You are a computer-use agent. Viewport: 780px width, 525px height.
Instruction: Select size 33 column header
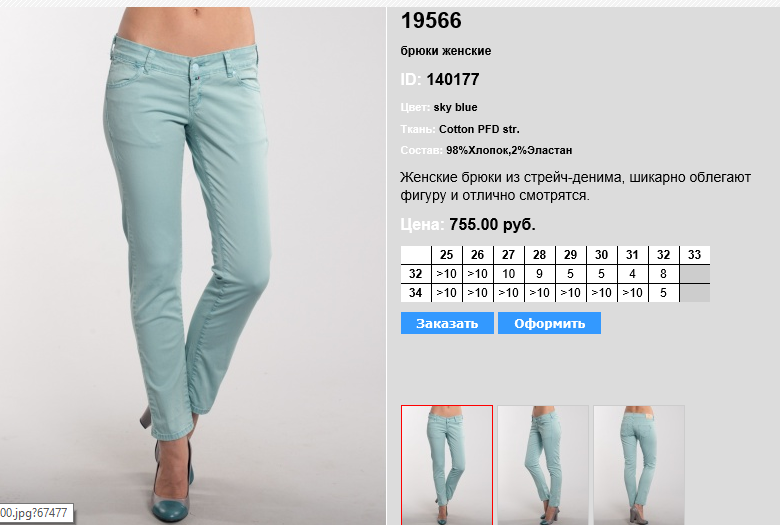click(694, 255)
